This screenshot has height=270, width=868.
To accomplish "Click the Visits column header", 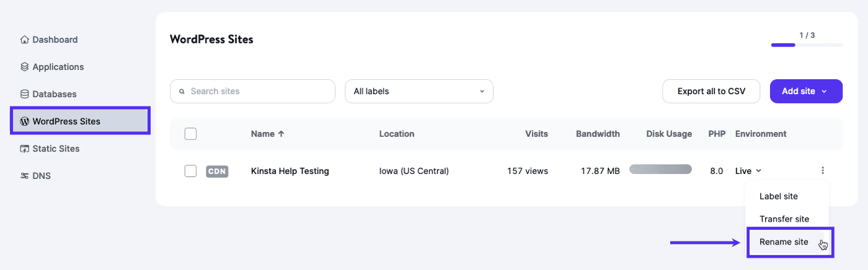I will coord(536,134).
